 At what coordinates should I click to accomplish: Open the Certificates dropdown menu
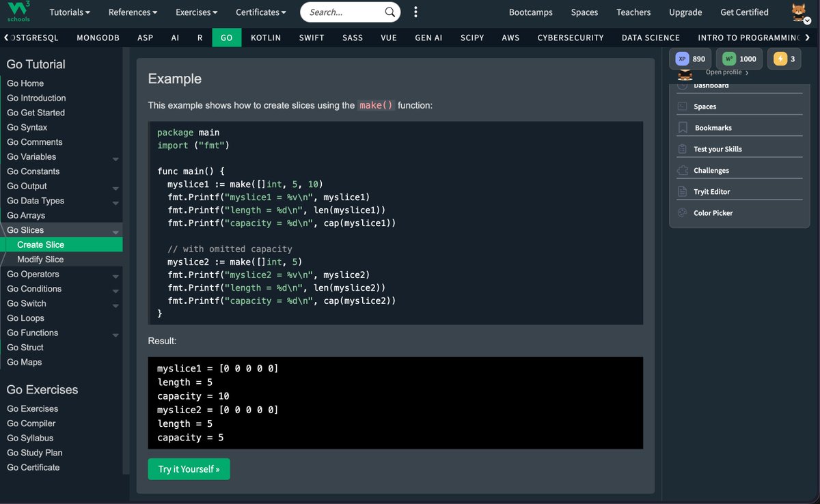261,12
